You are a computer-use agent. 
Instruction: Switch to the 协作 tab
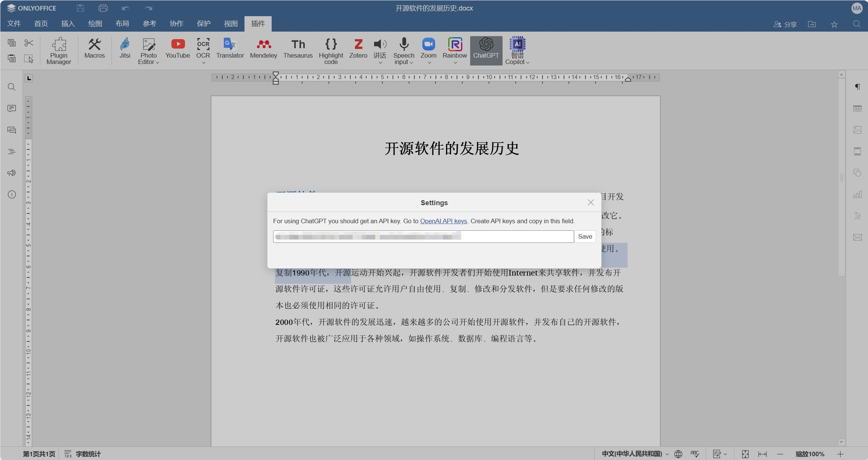click(x=177, y=23)
